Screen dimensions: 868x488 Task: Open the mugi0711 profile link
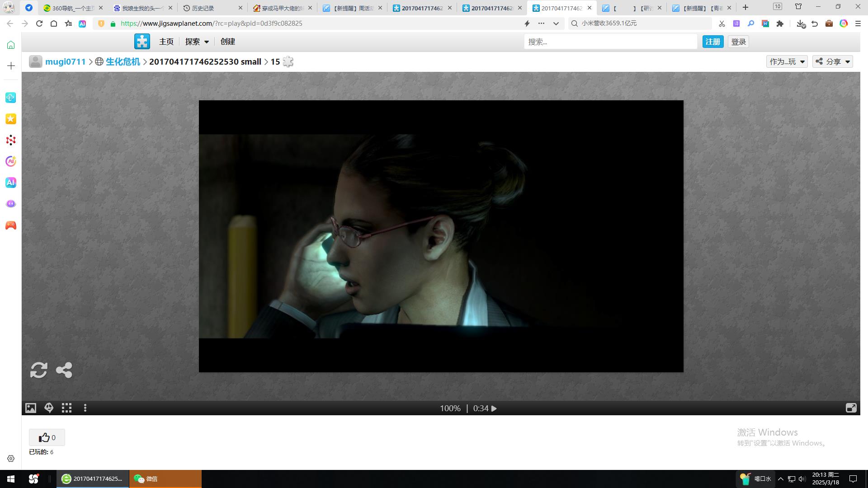(66, 62)
